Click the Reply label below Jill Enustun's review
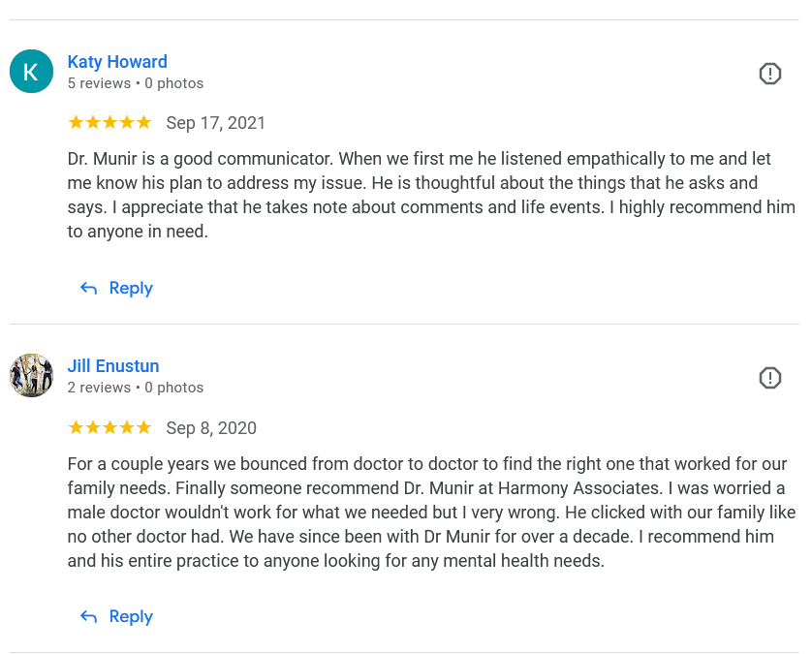This screenshot has width=812, height=654. coord(131,617)
